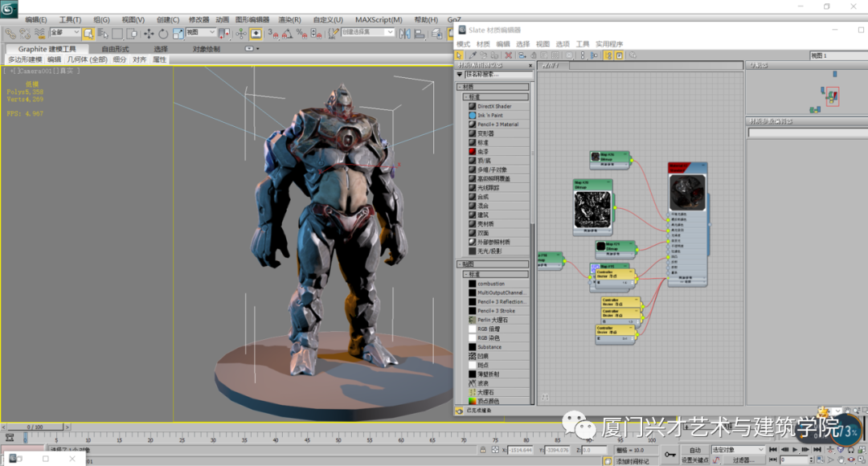Image resolution: width=868 pixels, height=466 pixels.
Task: Click the Align tool icon
Action: coord(419,33)
